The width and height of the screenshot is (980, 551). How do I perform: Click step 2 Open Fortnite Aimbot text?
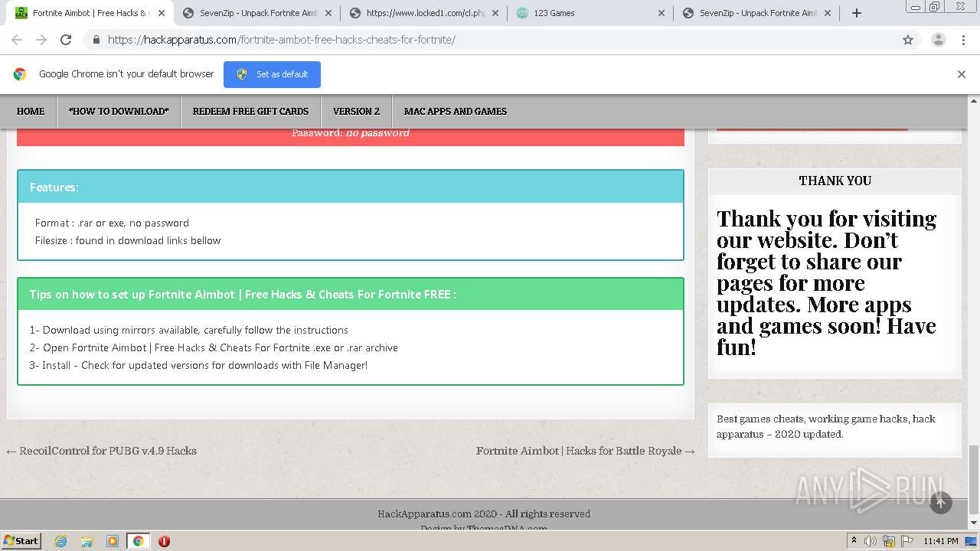214,347
